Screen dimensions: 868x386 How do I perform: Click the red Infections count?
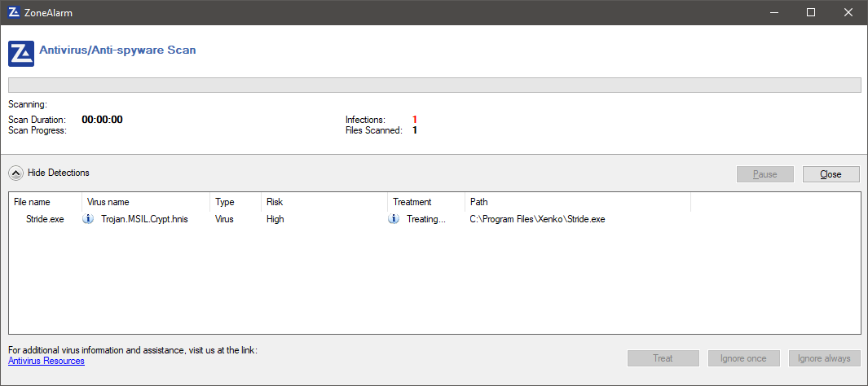tap(415, 120)
